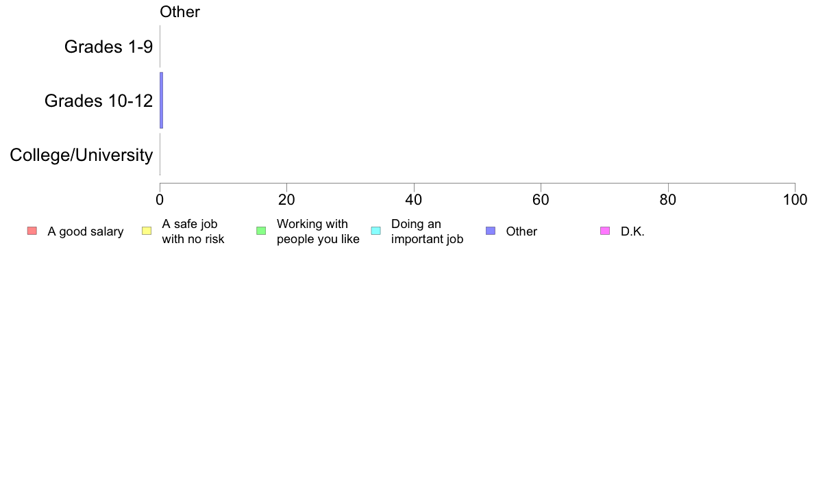Click the Working with people you like label

(x=318, y=231)
